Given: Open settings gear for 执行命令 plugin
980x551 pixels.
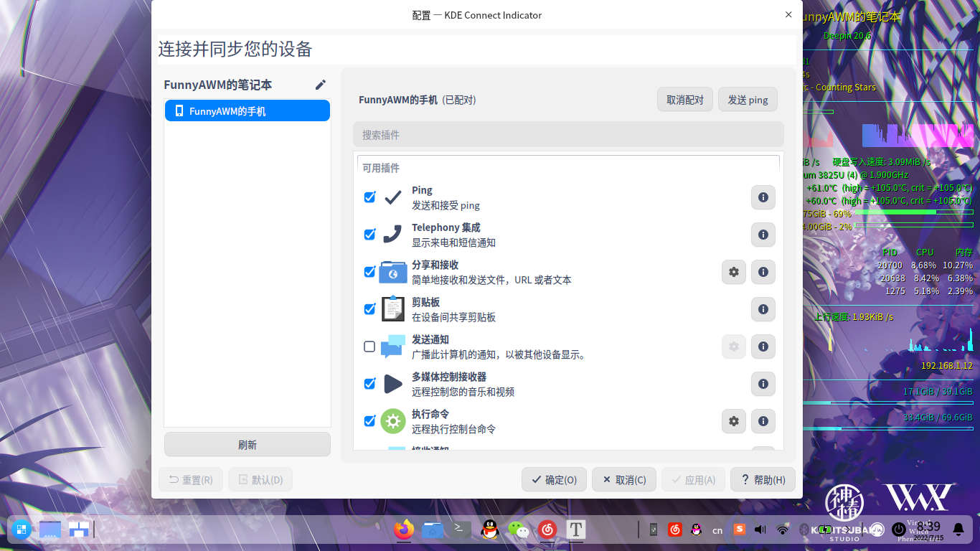Looking at the screenshot, I should click(x=733, y=421).
